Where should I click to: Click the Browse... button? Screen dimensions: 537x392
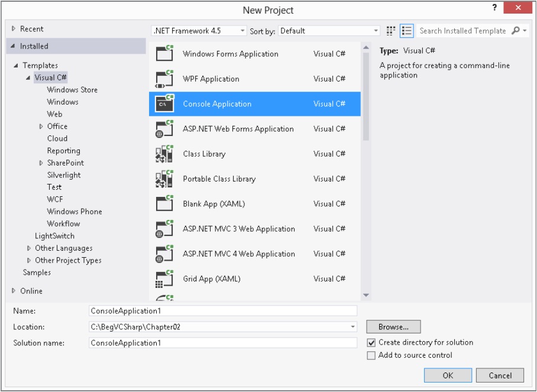(x=393, y=327)
